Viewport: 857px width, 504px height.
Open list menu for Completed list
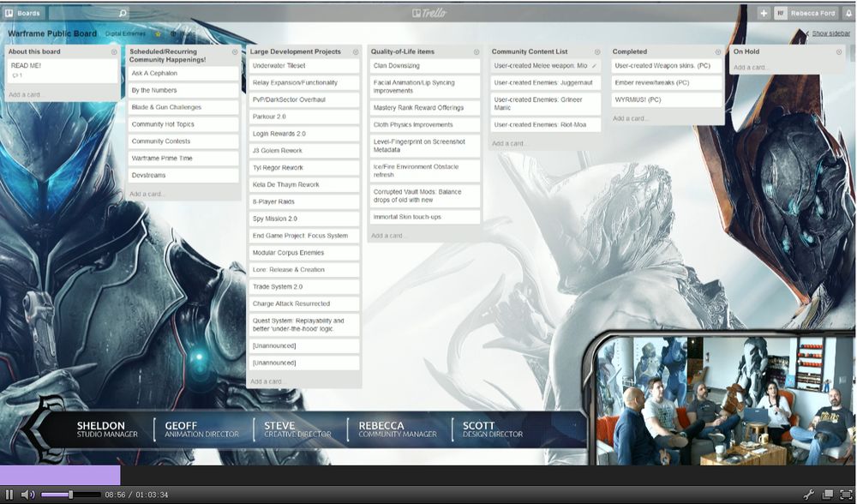tap(718, 52)
